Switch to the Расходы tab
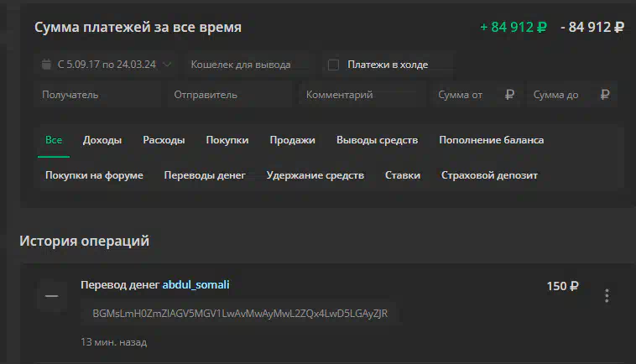The width and height of the screenshot is (636, 364). [x=164, y=140]
